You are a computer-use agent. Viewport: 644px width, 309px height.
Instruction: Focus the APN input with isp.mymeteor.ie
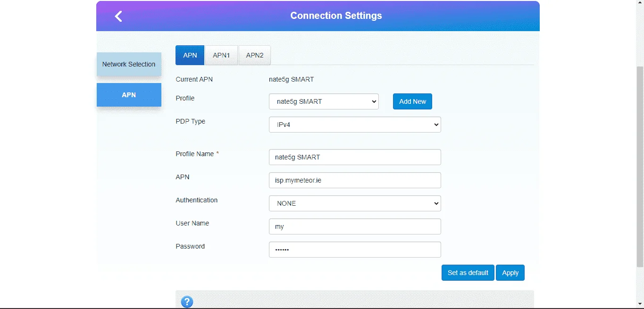(355, 180)
